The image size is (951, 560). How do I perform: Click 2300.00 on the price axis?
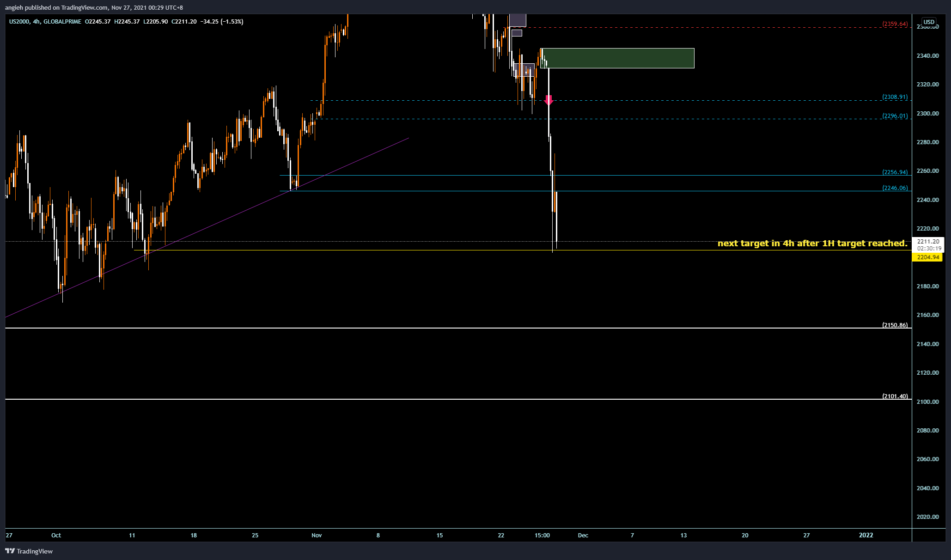coord(927,114)
